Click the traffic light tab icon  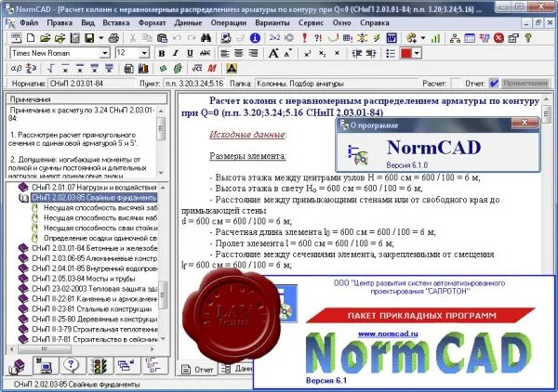point(100,366)
